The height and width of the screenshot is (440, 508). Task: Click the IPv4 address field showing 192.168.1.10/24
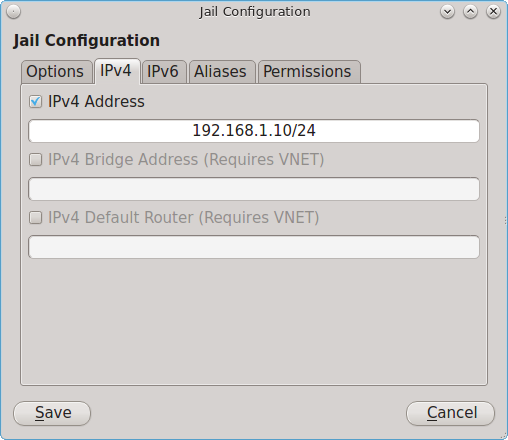point(254,131)
